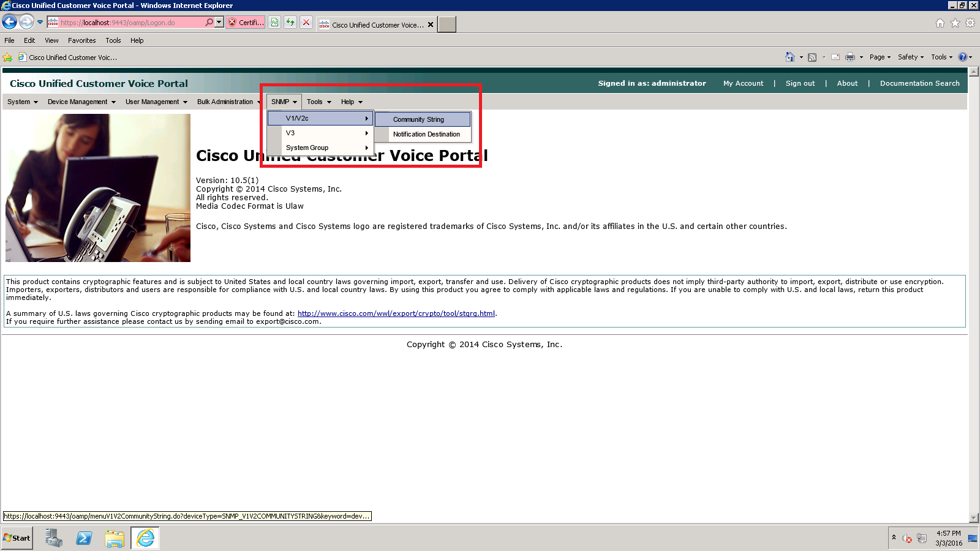
Task: Open the View menu
Action: [51, 40]
